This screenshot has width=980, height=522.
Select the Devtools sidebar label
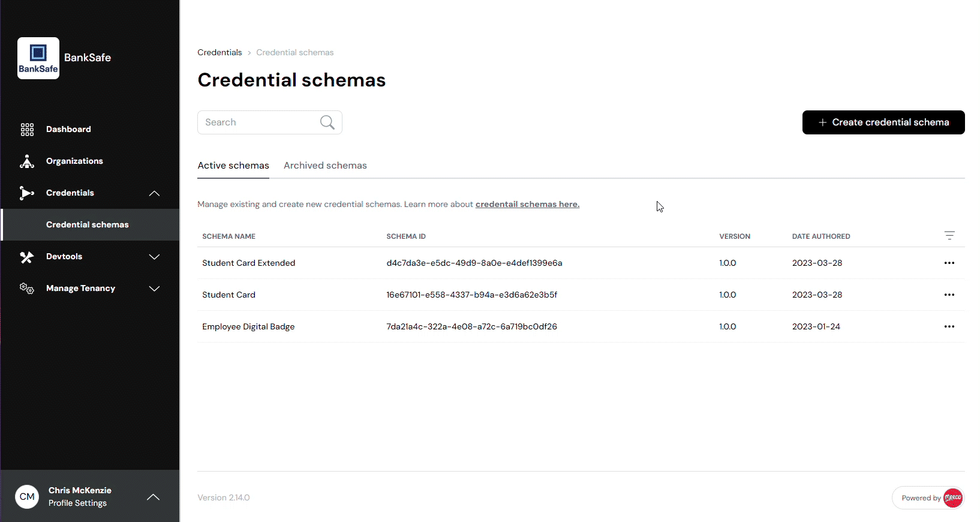point(64,256)
